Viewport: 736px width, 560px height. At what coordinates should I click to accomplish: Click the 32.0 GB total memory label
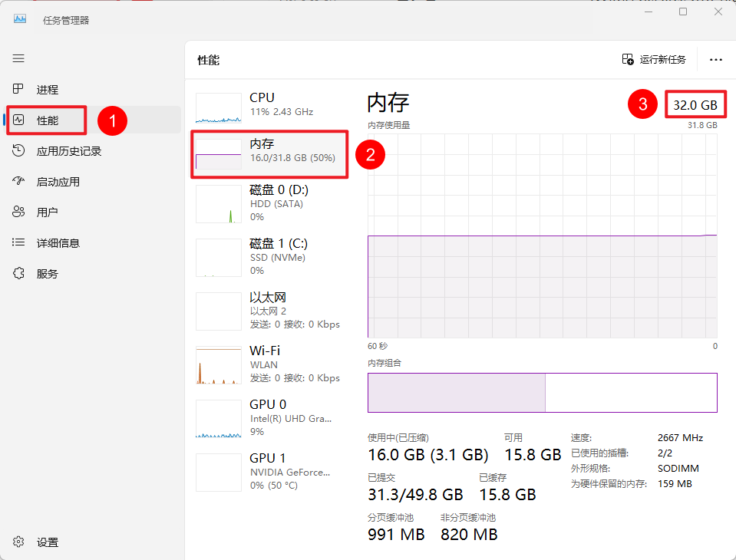(695, 105)
